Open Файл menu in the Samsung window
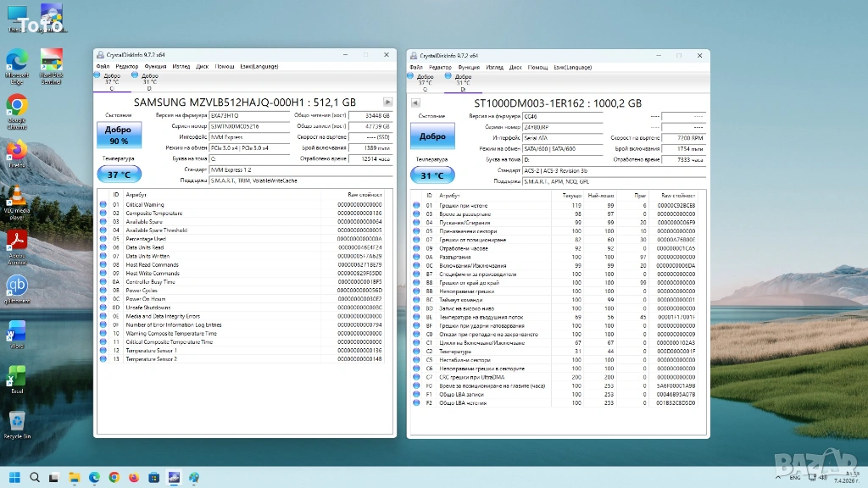The height and width of the screenshot is (488, 868). coord(103,66)
